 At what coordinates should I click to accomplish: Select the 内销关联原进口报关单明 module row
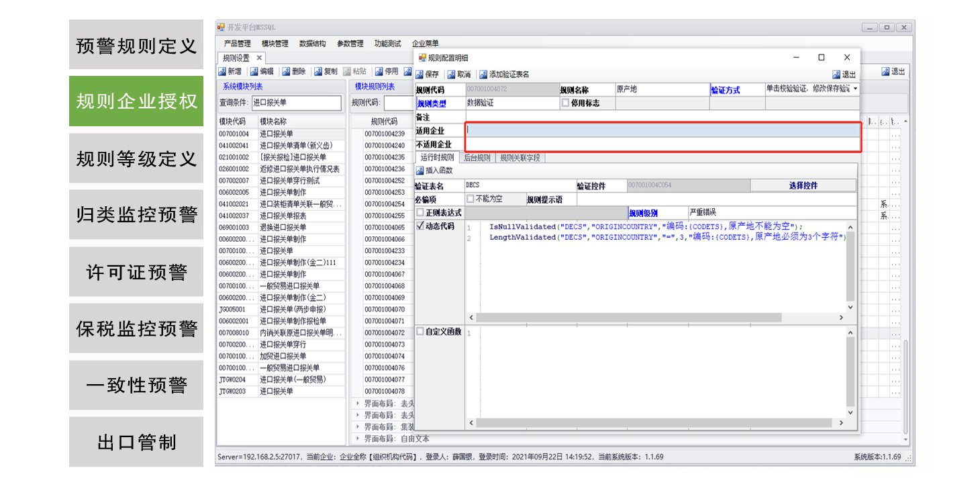281,332
